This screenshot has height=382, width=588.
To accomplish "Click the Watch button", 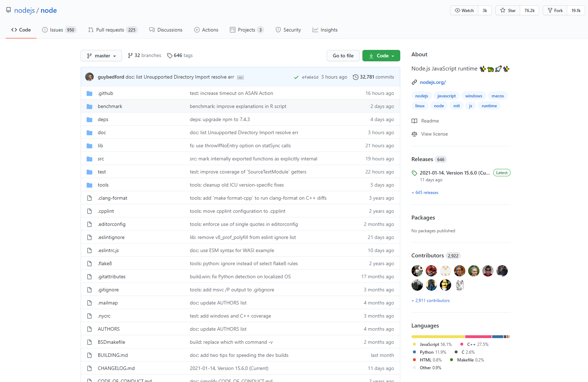I will pyautogui.click(x=464, y=10).
